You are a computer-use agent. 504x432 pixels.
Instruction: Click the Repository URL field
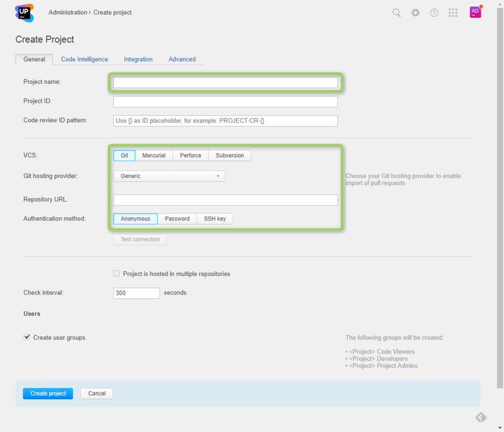click(x=225, y=200)
